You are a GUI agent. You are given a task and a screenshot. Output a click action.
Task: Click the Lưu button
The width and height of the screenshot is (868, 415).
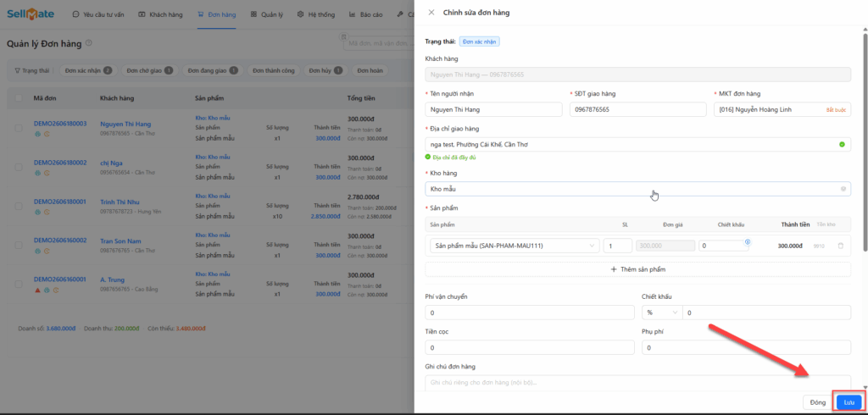tap(849, 402)
